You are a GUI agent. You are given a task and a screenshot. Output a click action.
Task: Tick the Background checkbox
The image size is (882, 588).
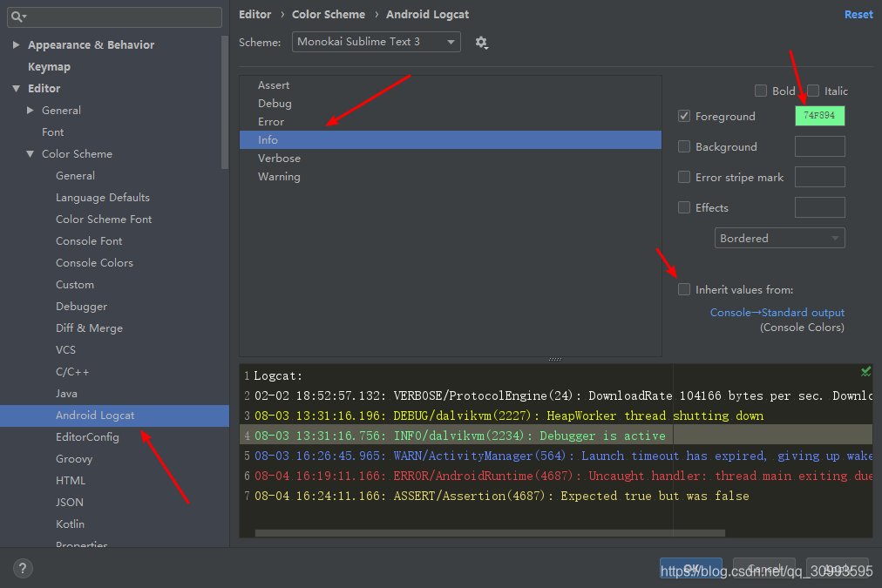click(684, 146)
